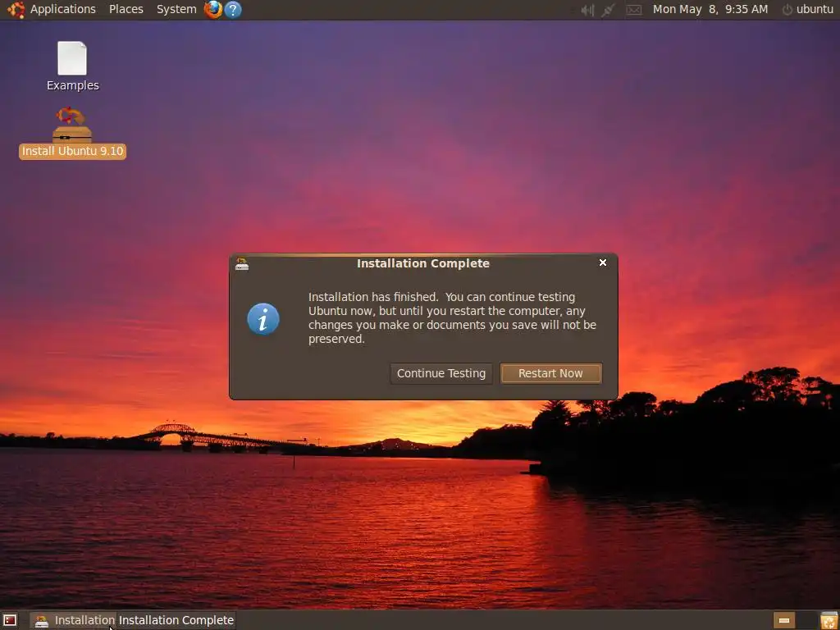Open the Applications menu
Image resolution: width=840 pixels, height=630 pixels.
tap(62, 9)
